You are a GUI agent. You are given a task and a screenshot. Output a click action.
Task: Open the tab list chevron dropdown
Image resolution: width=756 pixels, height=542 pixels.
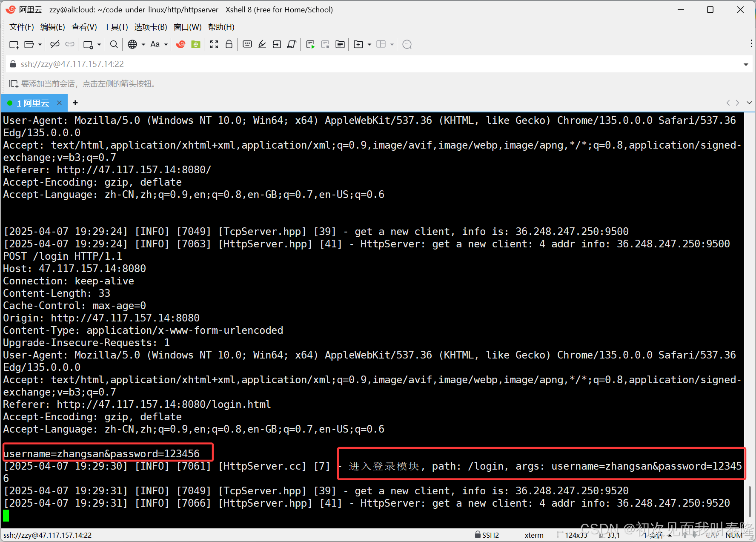749,103
